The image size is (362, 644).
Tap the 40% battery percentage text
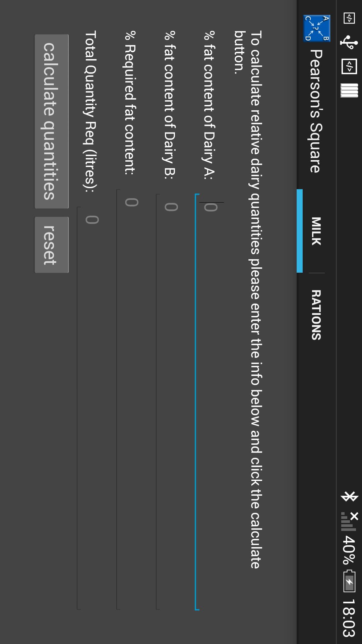coord(349,550)
